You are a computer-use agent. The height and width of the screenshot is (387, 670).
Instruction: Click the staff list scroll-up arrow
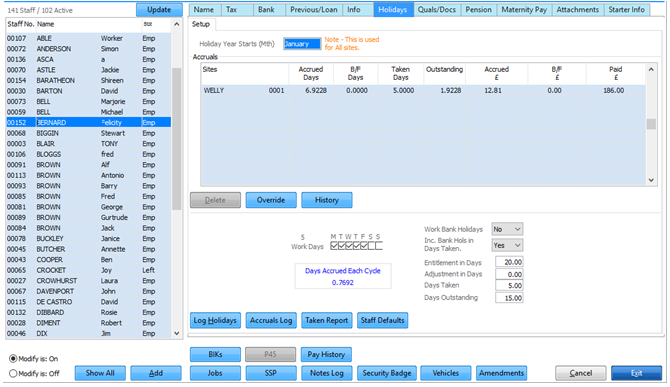[176, 24]
